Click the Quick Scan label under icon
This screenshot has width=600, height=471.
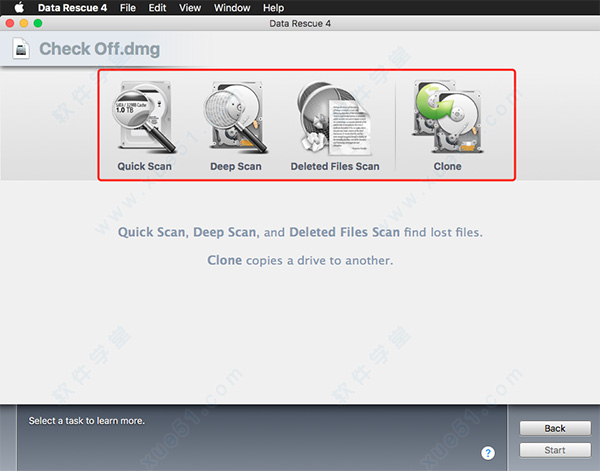click(x=144, y=166)
